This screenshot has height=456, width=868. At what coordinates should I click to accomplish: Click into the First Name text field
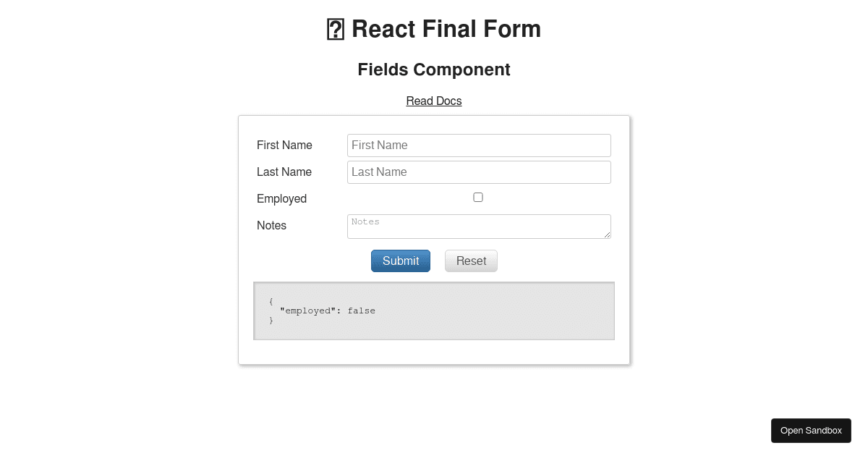point(478,145)
